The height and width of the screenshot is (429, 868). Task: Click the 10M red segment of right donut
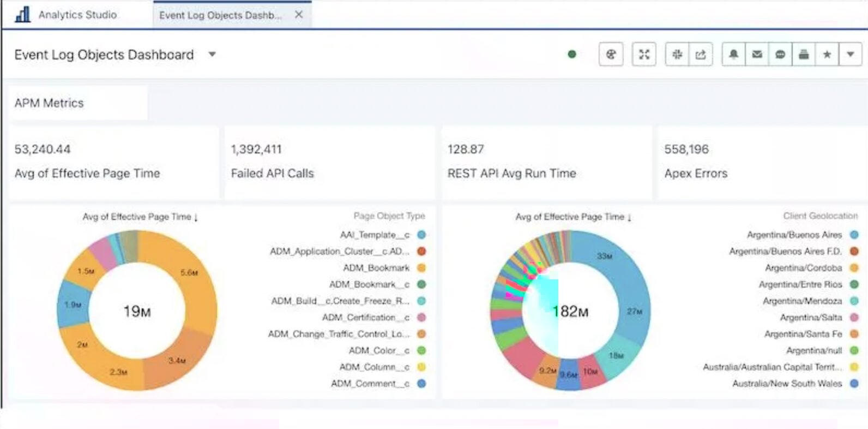(x=590, y=372)
